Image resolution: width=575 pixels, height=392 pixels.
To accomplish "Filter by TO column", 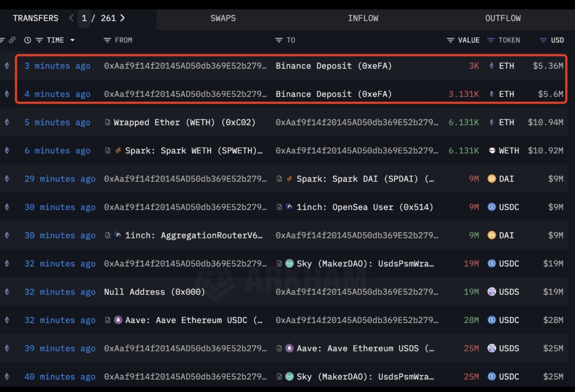I will point(279,40).
